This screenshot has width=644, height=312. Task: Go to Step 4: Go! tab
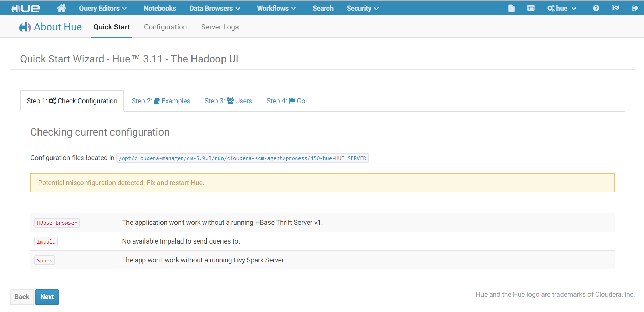[x=287, y=101]
